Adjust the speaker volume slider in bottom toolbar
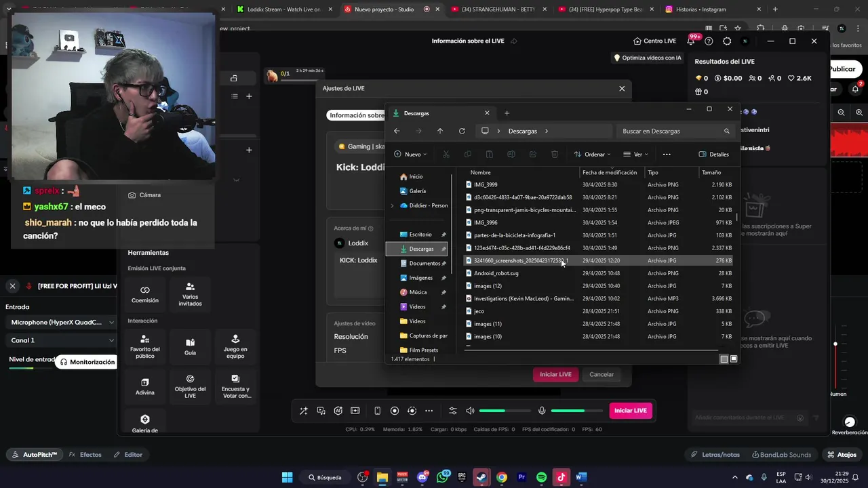This screenshot has width=868, height=488. [x=505, y=411]
